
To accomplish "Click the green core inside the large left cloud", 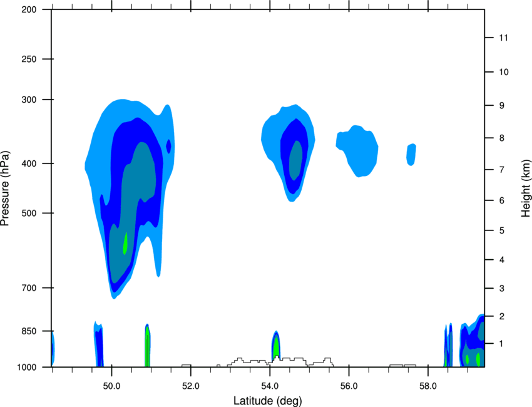I will pyautogui.click(x=125, y=244).
